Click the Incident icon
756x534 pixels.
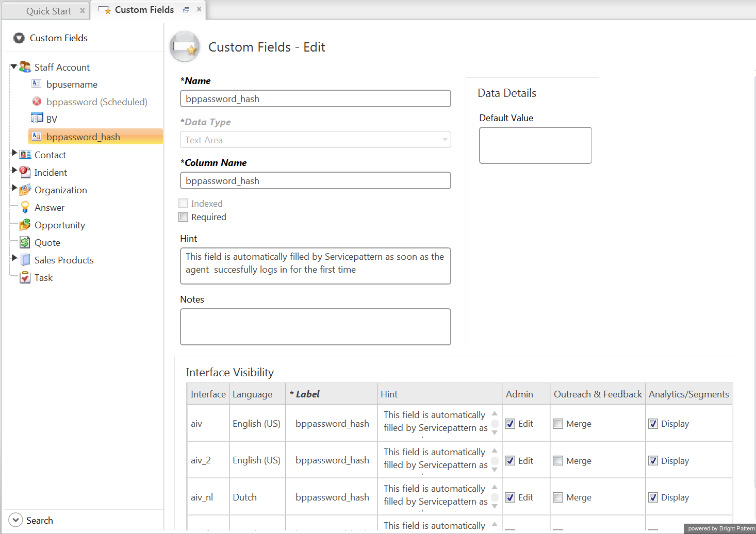coord(25,172)
